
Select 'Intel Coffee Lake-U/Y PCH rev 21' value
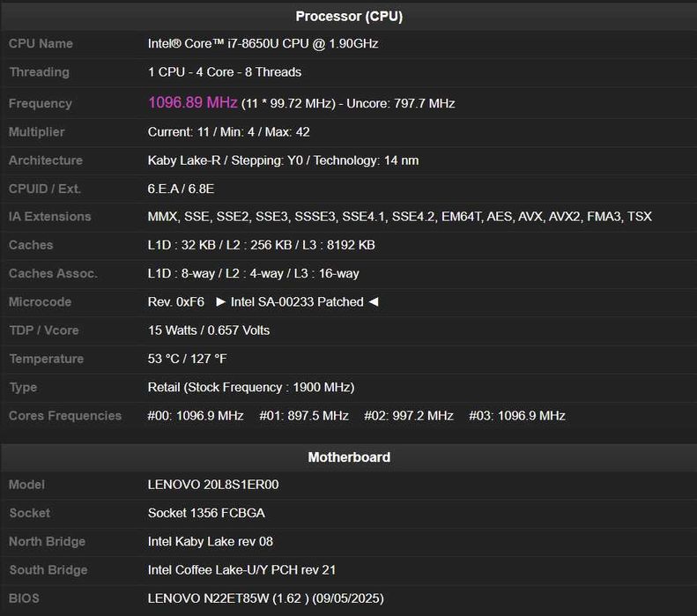click(241, 570)
